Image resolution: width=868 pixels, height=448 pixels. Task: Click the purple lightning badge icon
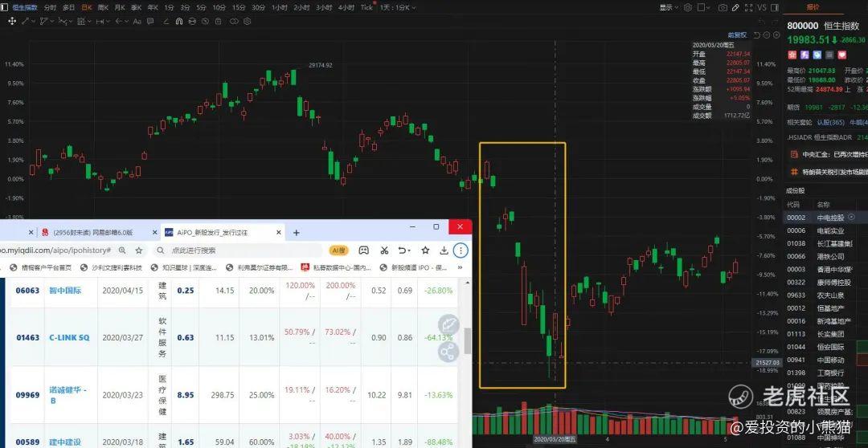[805, 55]
